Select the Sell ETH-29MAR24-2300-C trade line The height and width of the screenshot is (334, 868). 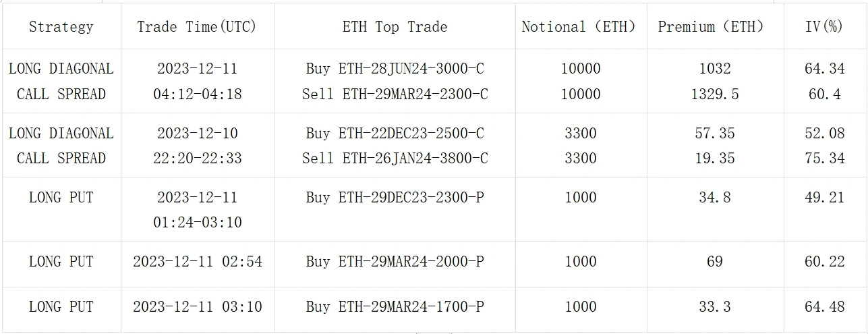click(x=395, y=94)
